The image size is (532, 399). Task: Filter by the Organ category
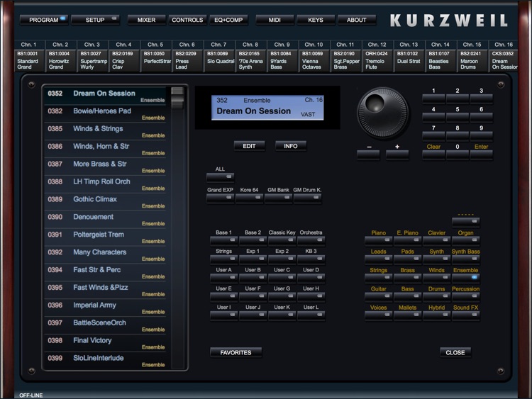465,241
